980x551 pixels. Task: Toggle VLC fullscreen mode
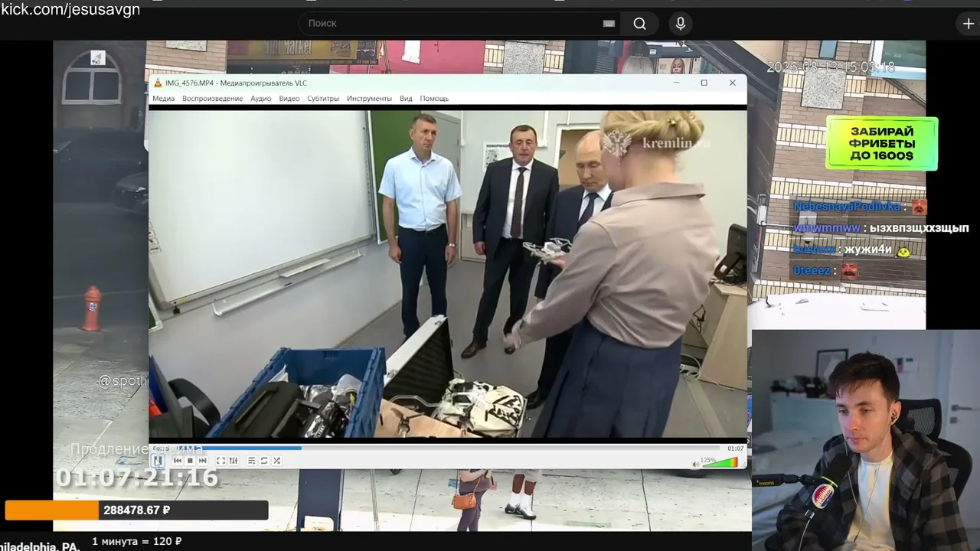pos(220,461)
